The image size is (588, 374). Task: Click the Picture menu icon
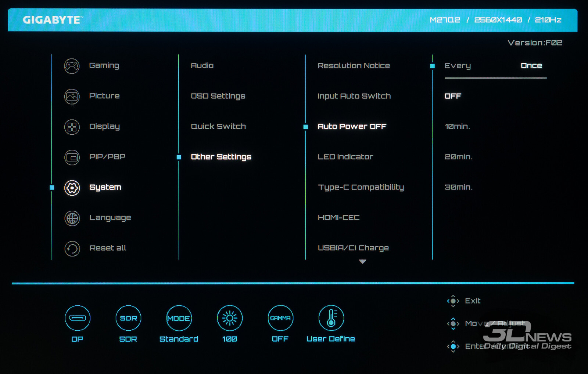coord(72,97)
